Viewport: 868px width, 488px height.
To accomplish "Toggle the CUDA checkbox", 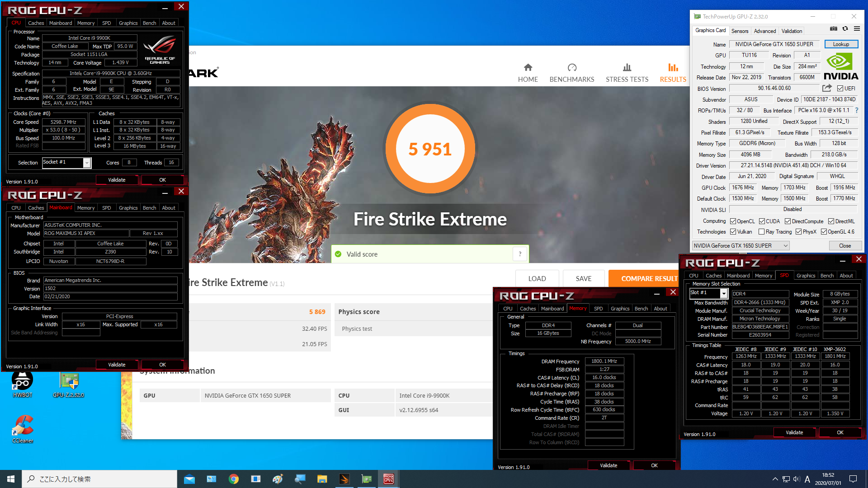I will click(x=762, y=221).
